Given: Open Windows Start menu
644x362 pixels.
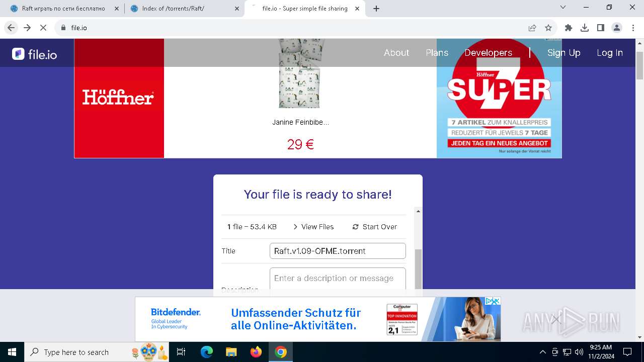Looking at the screenshot, I should click(x=12, y=352).
